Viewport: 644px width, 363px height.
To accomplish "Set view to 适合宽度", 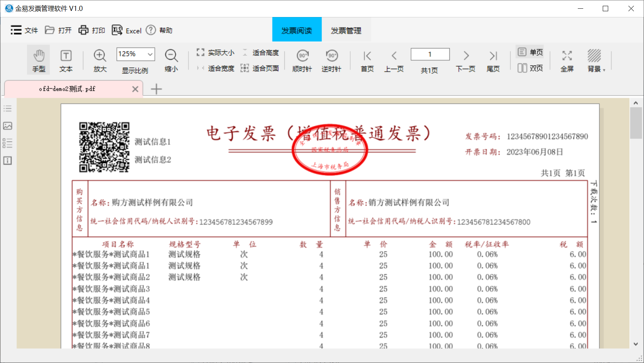I will point(216,68).
